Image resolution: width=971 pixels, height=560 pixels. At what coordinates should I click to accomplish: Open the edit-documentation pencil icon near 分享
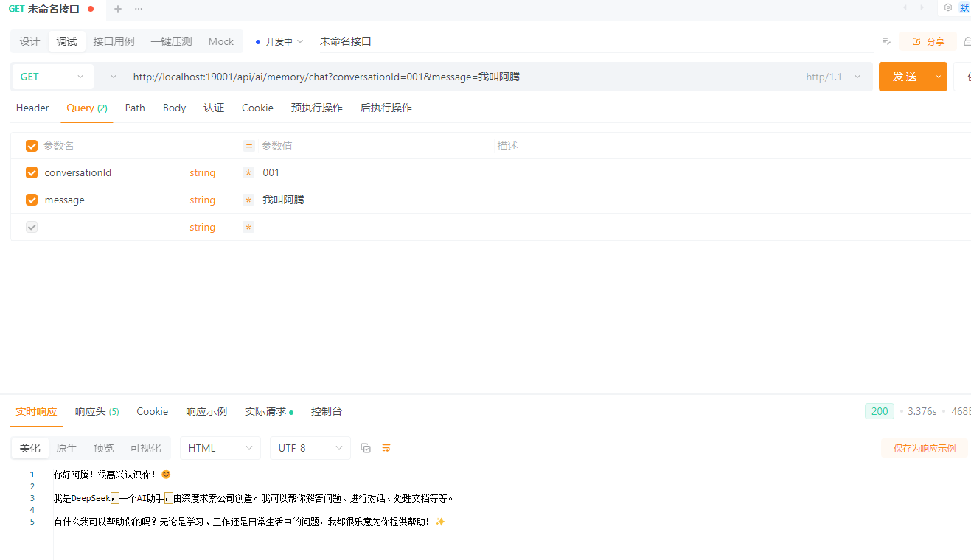coord(887,41)
